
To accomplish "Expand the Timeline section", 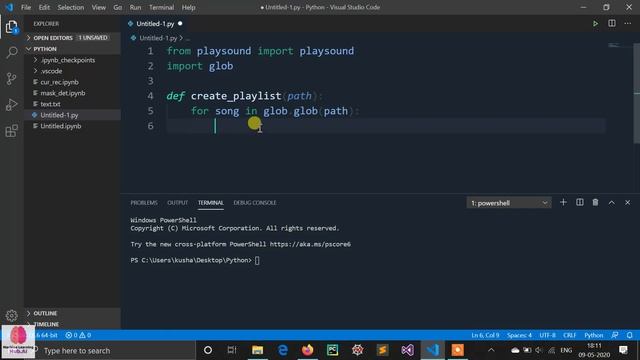I will point(72,324).
